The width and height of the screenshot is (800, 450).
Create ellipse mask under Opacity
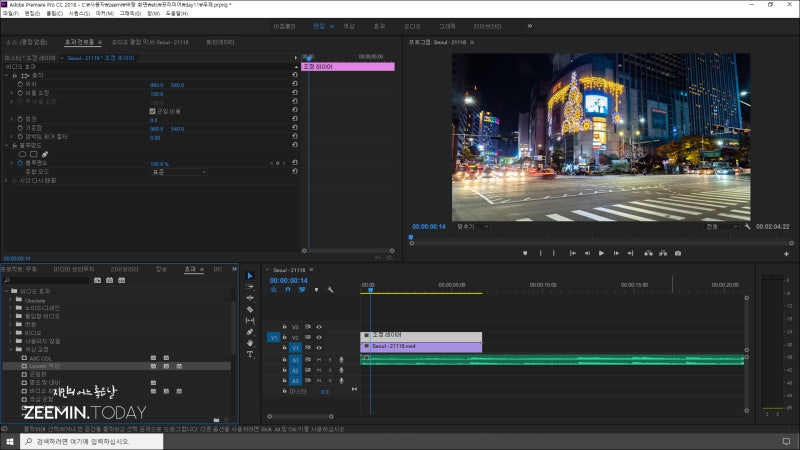(x=22, y=154)
